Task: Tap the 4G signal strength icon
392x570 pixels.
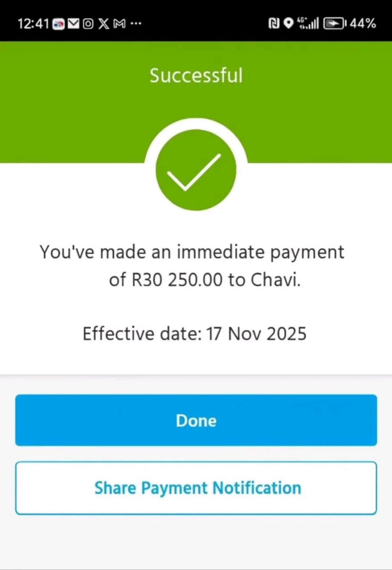Action: coord(308,24)
